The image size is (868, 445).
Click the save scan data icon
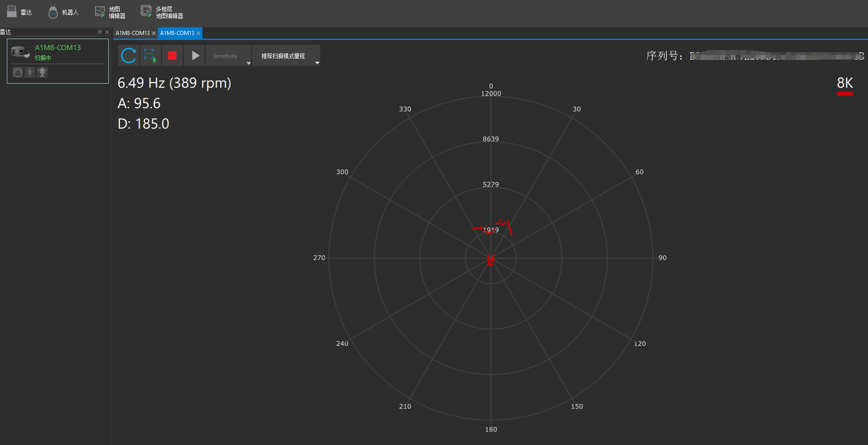150,55
